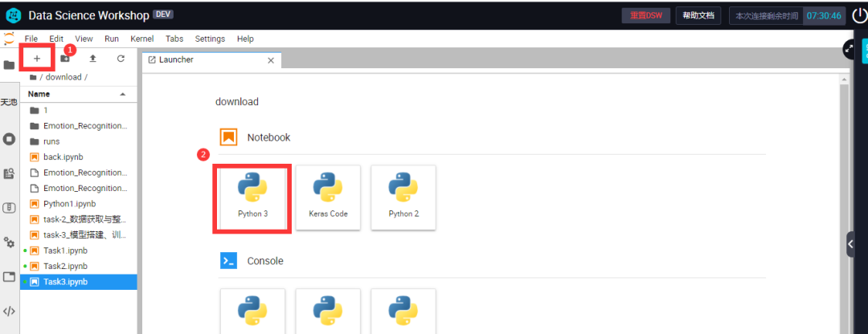Click the fullscreen expand icon
Viewport: 868px width, 334px height.
click(849, 49)
